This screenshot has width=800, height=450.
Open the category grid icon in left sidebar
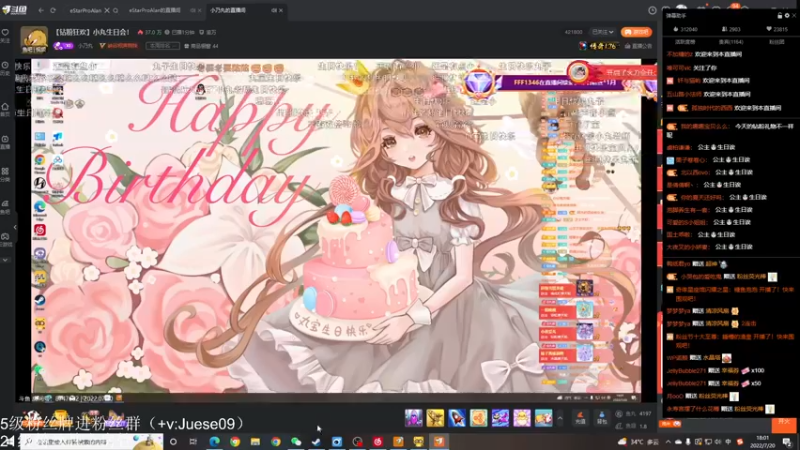pyautogui.click(x=5, y=171)
